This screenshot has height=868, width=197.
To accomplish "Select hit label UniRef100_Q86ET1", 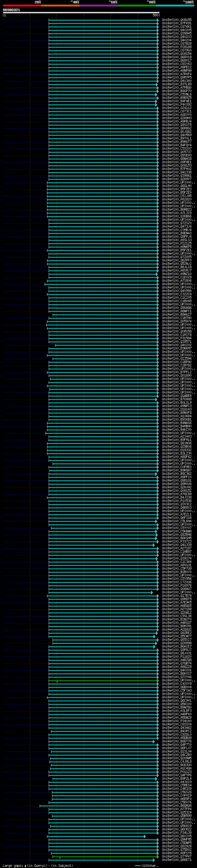I will (x=176, y=860).
